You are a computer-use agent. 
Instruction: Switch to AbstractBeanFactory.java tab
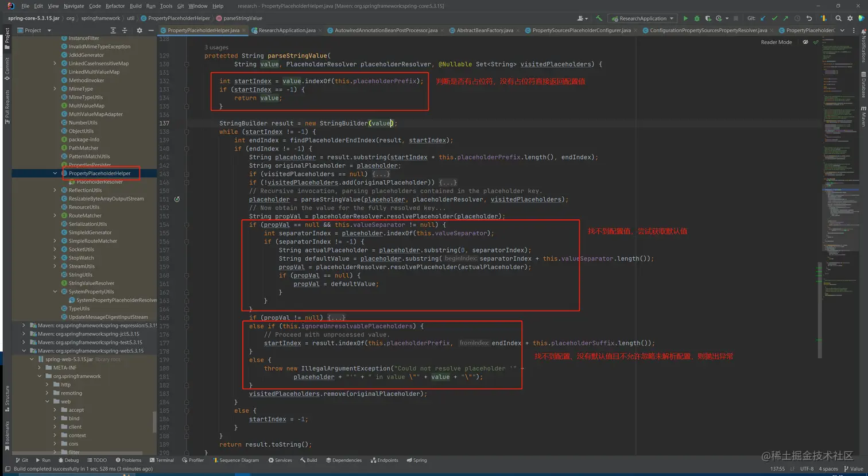pos(485,30)
